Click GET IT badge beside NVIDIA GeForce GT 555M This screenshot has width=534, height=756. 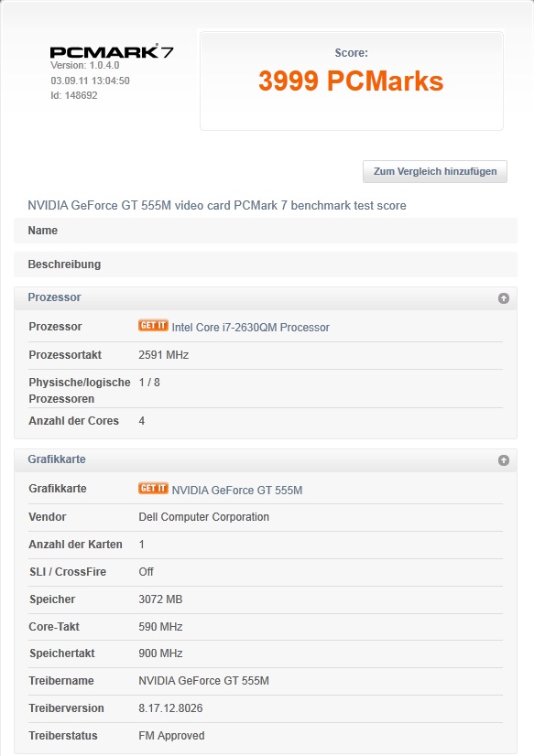pyautogui.click(x=153, y=488)
